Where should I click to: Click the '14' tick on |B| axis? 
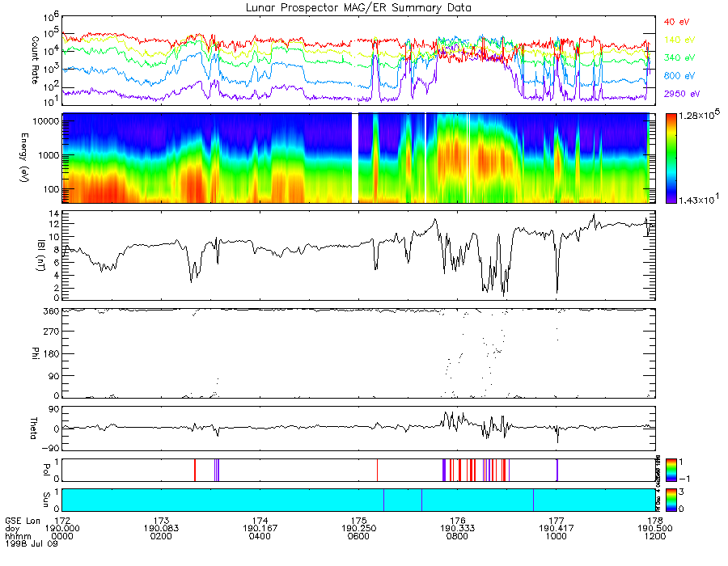coord(54,214)
